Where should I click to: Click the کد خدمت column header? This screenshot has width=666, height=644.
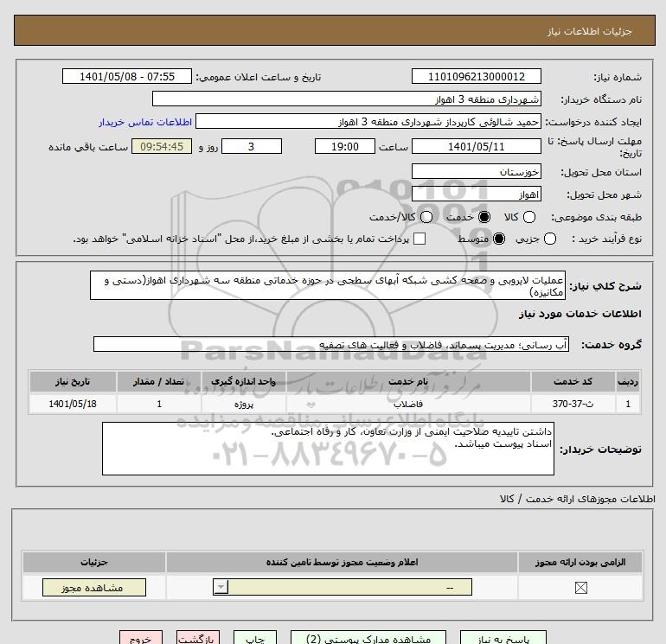[573, 381]
